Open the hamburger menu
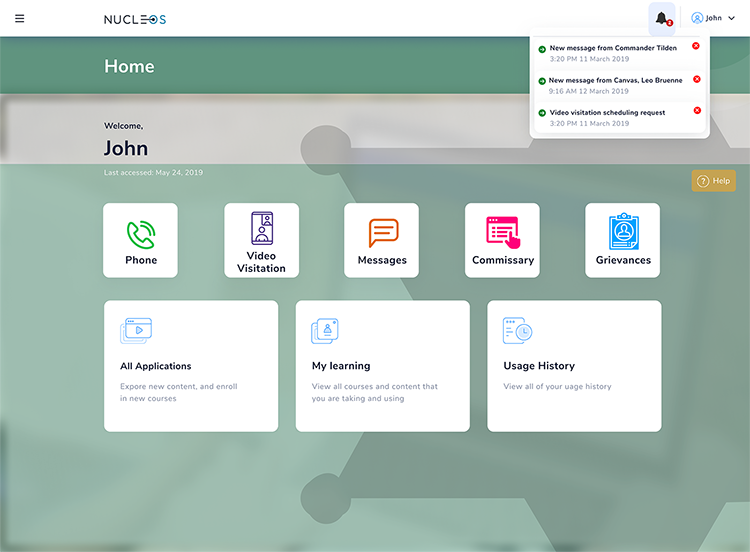Viewport: 750px width, 552px height. click(20, 19)
